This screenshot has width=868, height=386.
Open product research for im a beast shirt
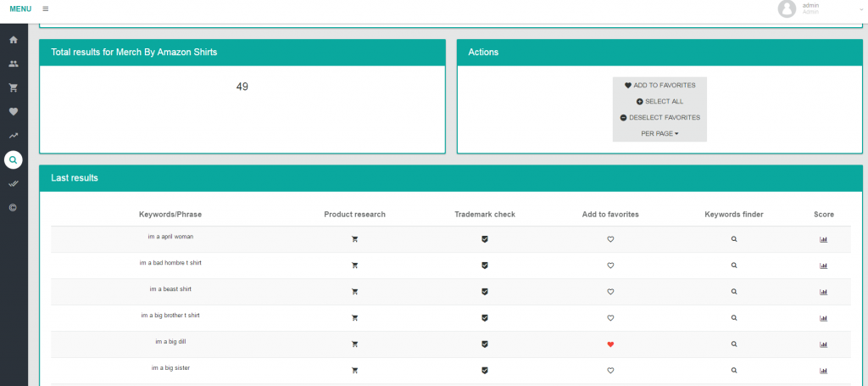pos(355,291)
